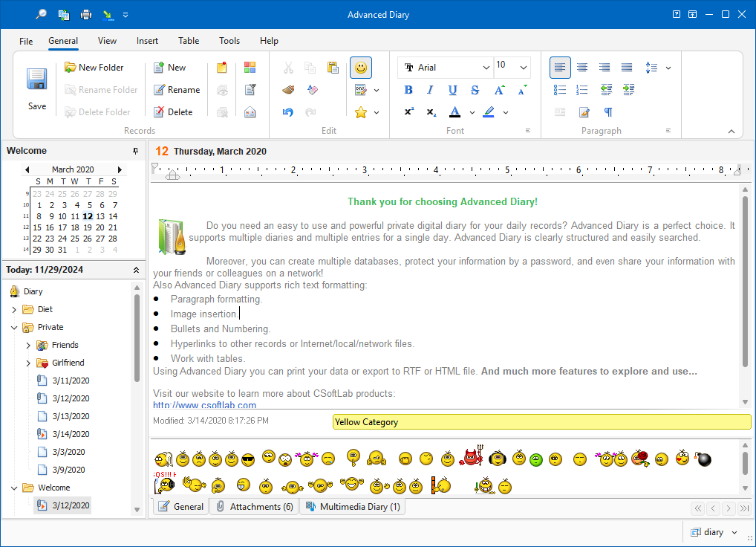Image resolution: width=756 pixels, height=547 pixels.
Task: Select day 20 in the March calendar
Action: click(x=100, y=227)
